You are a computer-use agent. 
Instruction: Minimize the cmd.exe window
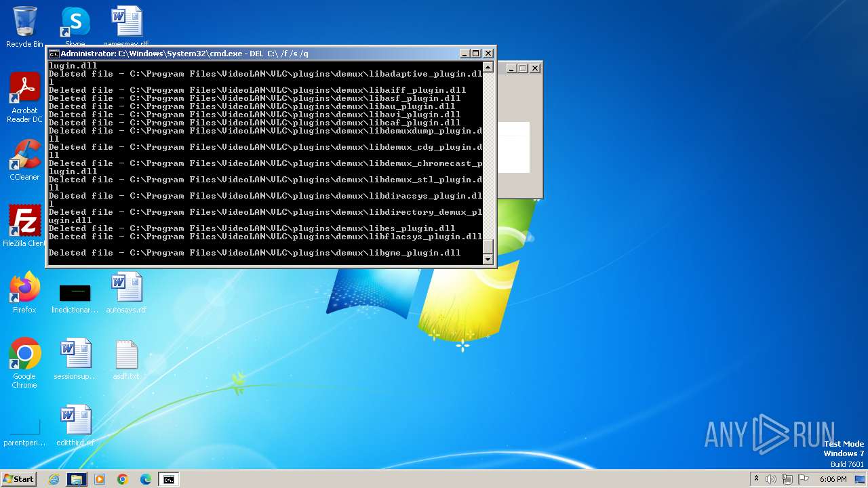[465, 54]
